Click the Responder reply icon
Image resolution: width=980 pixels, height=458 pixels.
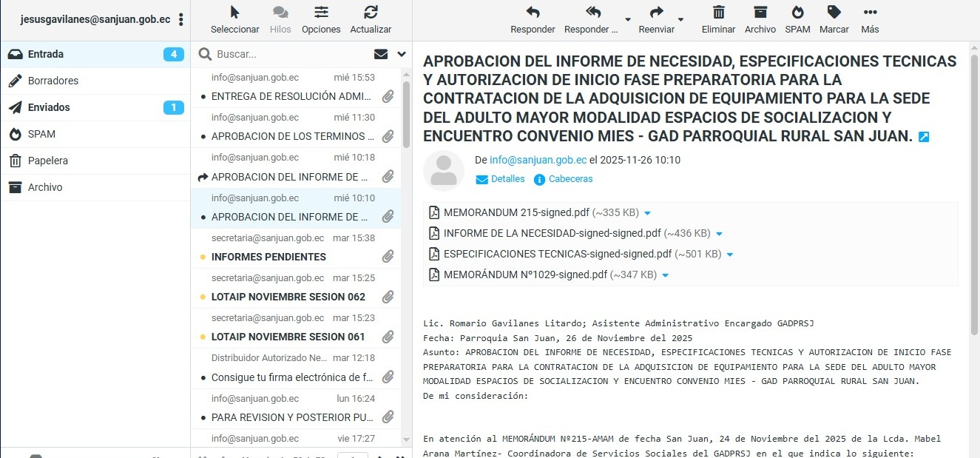click(x=532, y=13)
